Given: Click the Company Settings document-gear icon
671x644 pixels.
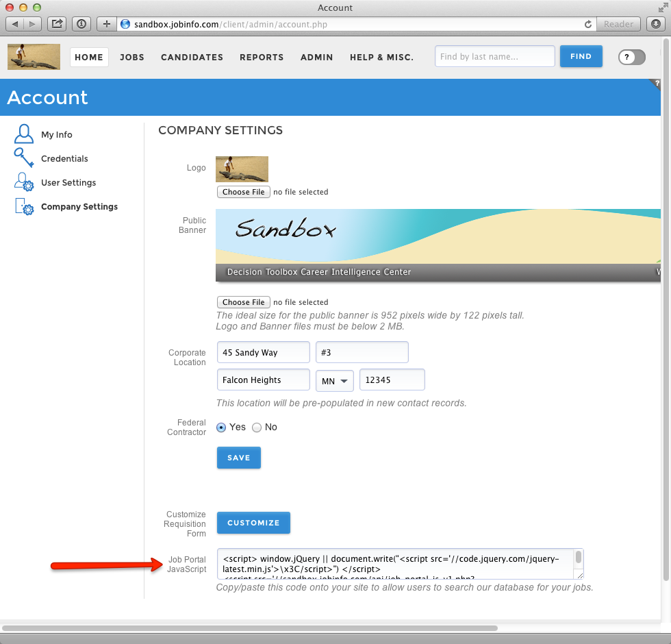Looking at the screenshot, I should [x=25, y=206].
